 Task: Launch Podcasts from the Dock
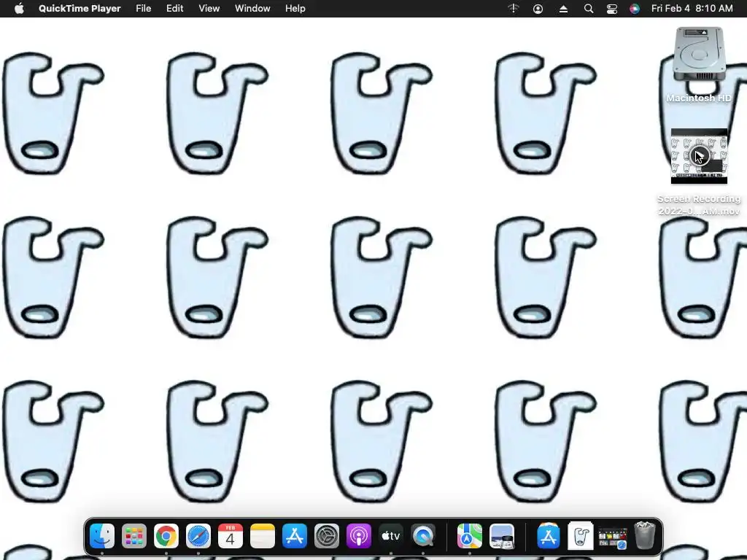(x=359, y=536)
